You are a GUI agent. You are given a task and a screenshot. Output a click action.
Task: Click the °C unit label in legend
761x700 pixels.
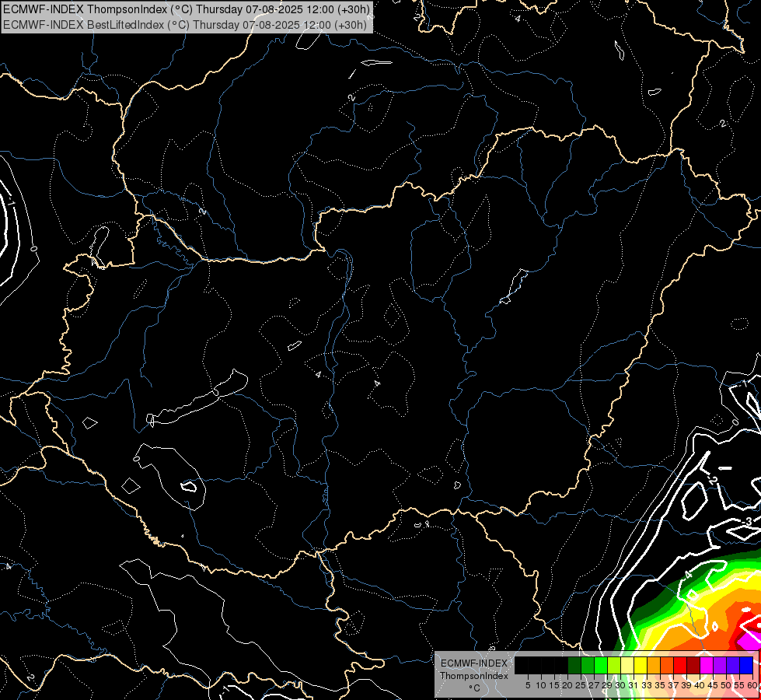[x=475, y=688]
